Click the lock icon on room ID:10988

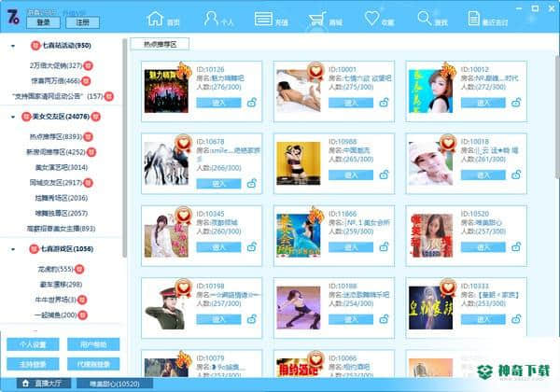(384, 175)
